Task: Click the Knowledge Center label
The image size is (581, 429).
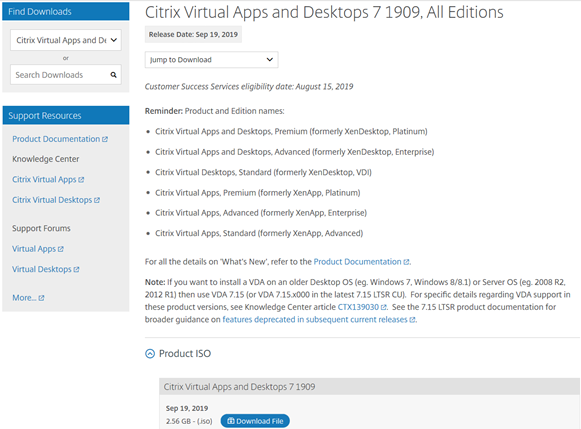Action: coord(46,159)
